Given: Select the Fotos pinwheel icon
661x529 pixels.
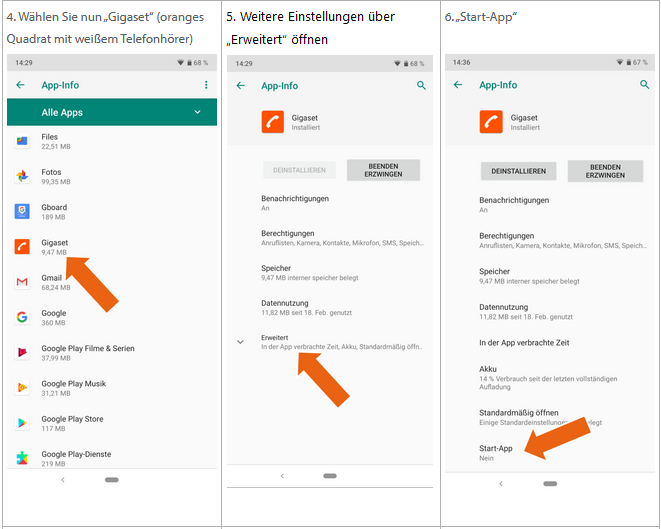Looking at the screenshot, I should [x=22, y=176].
